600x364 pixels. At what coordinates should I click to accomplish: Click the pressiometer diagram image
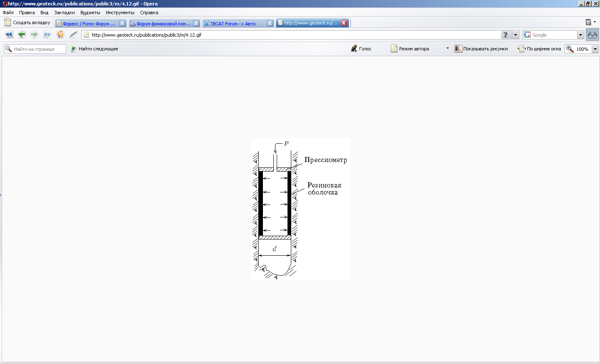click(x=300, y=209)
